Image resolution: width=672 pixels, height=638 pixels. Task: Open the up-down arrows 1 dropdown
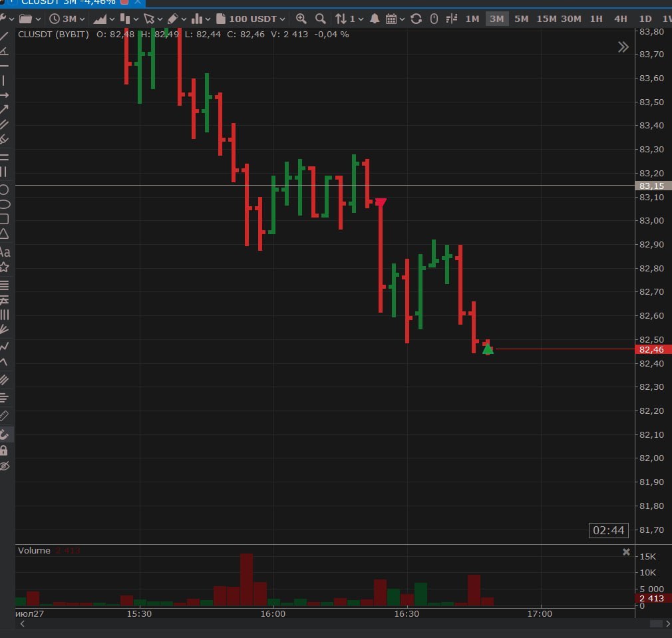click(x=349, y=19)
